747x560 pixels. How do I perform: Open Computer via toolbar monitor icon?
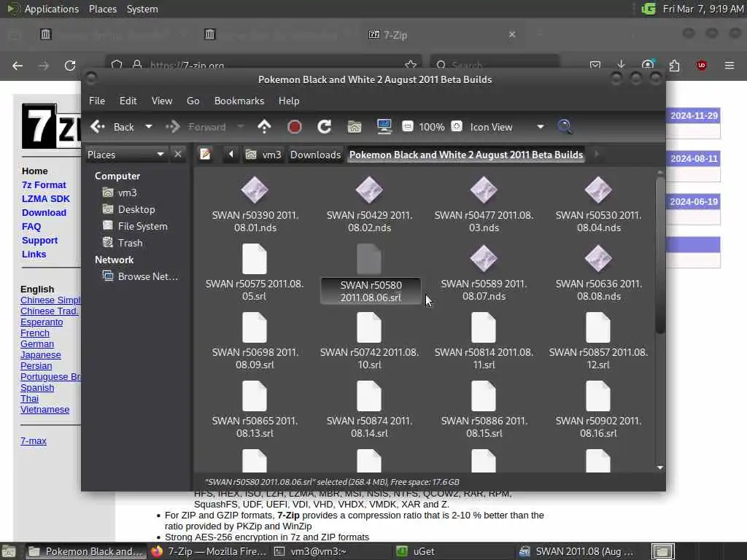[384, 127]
